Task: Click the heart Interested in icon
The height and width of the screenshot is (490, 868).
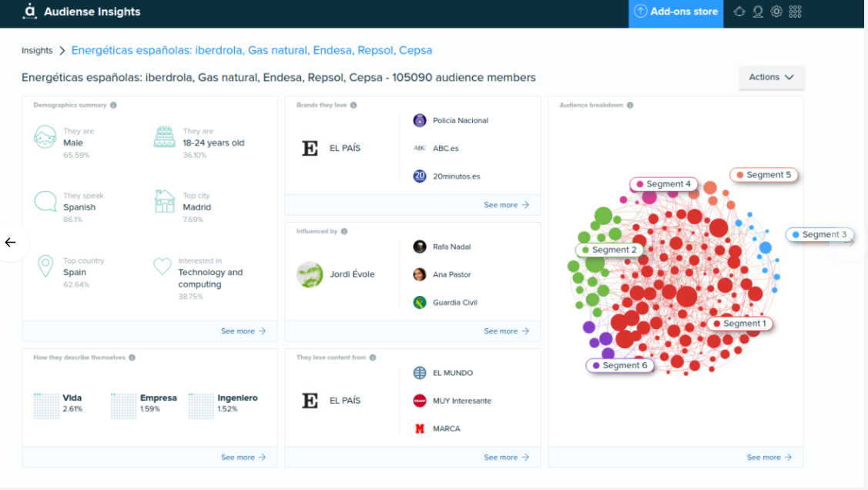Action: (x=163, y=267)
